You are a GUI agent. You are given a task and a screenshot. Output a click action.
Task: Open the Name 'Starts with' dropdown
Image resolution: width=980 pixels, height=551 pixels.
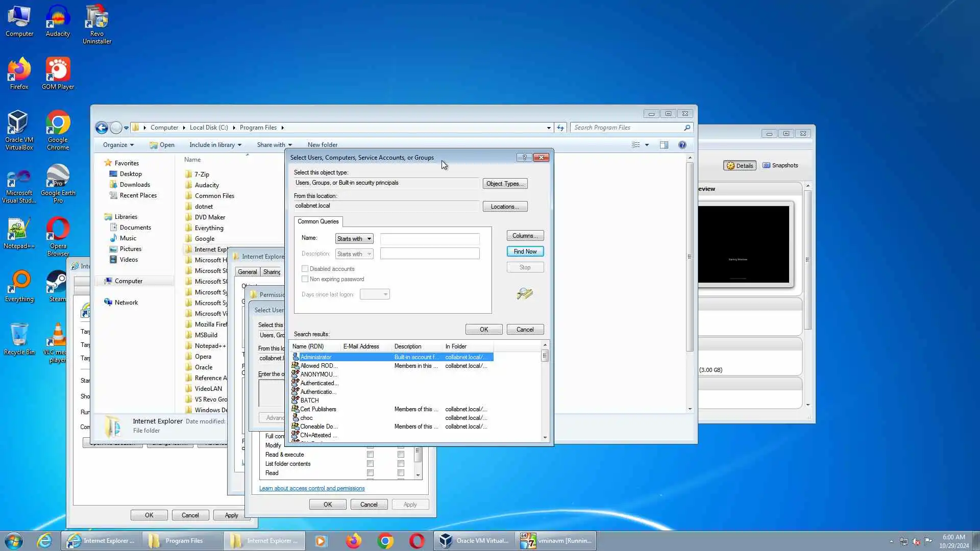pyautogui.click(x=354, y=239)
